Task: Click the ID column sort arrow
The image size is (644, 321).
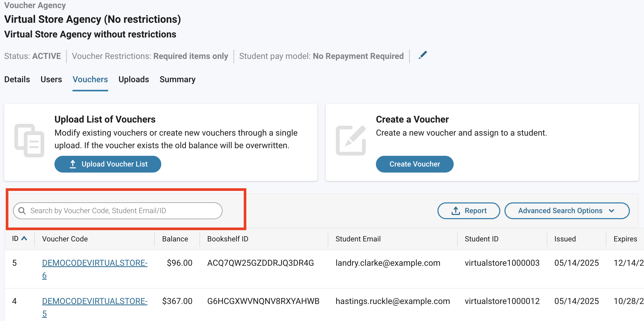Action: [24, 239]
